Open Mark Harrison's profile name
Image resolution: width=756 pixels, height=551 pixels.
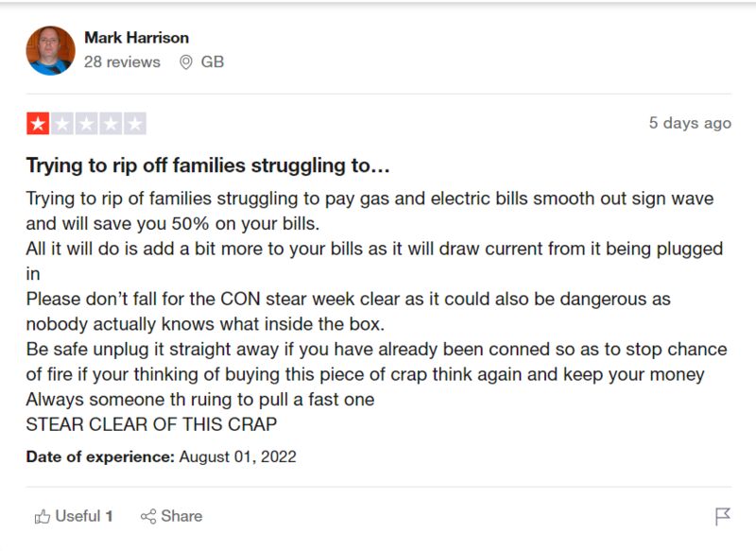[136, 39]
